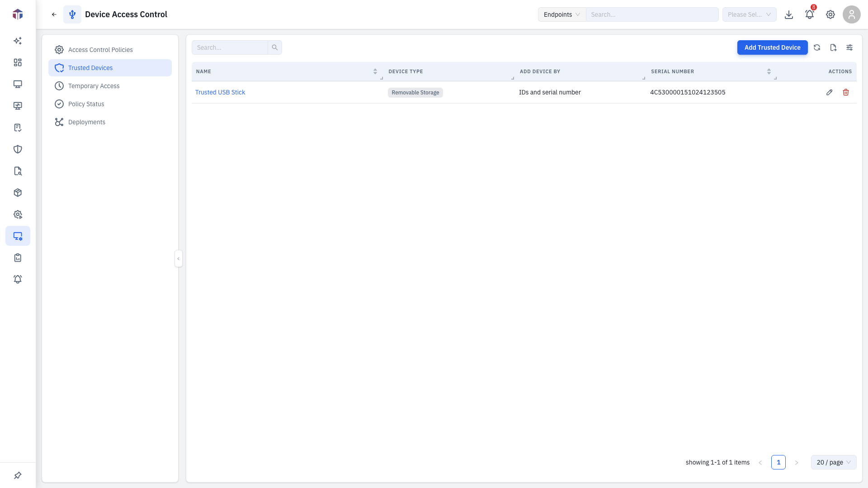Select the highlighted device management sidebar icon
The width and height of the screenshot is (868, 488).
pyautogui.click(x=18, y=236)
